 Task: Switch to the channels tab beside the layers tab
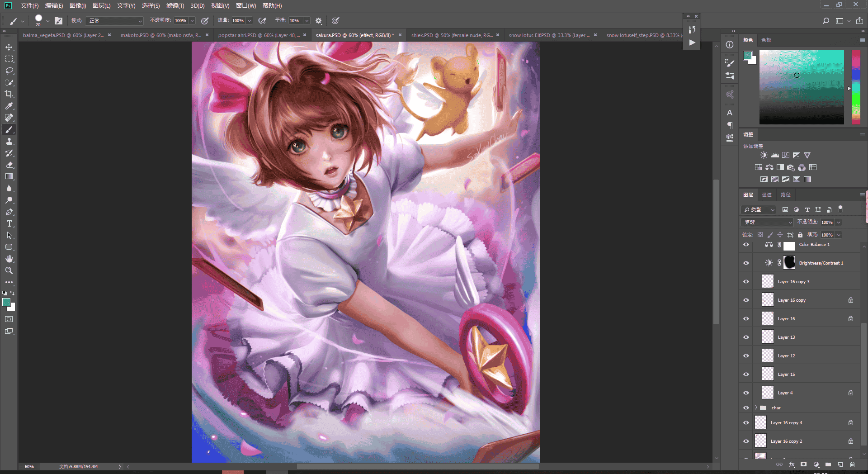[767, 195]
